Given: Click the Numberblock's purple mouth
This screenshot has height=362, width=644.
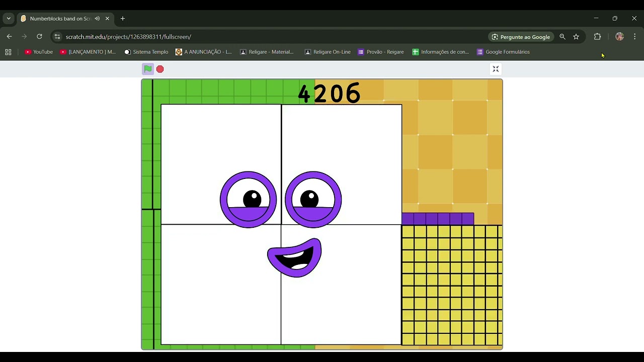Looking at the screenshot, I should (295, 257).
